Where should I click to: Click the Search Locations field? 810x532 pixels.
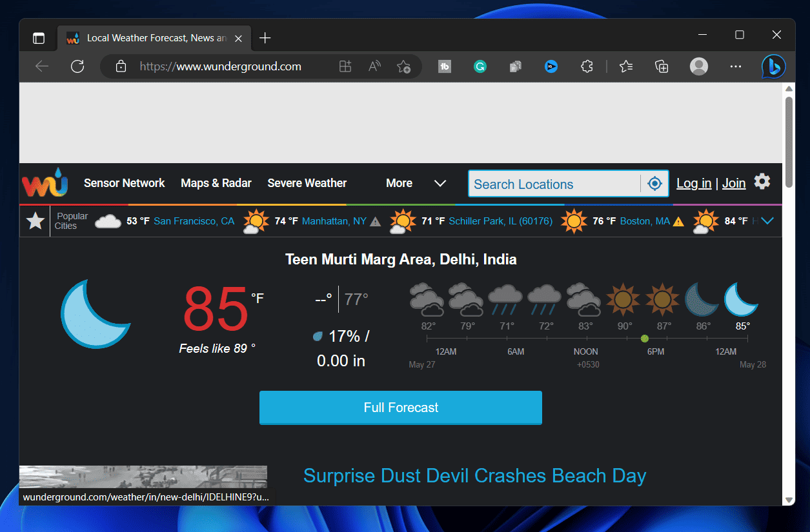554,184
